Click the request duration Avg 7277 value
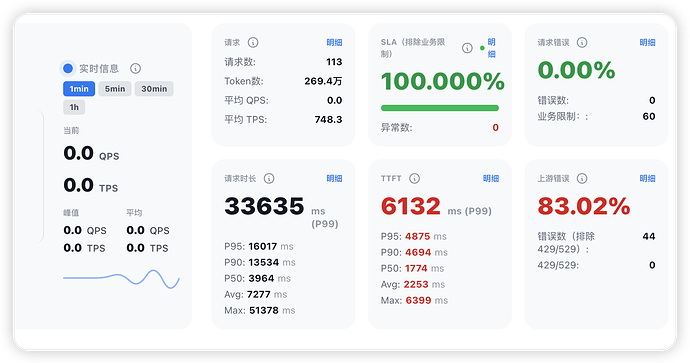The width and height of the screenshot is (690, 363). coord(258,294)
